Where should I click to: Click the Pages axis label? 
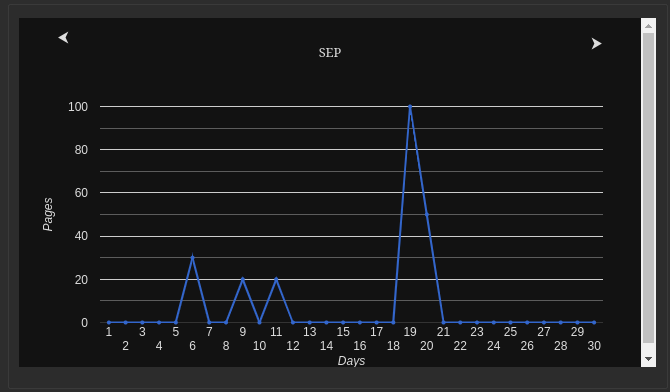coord(47,214)
